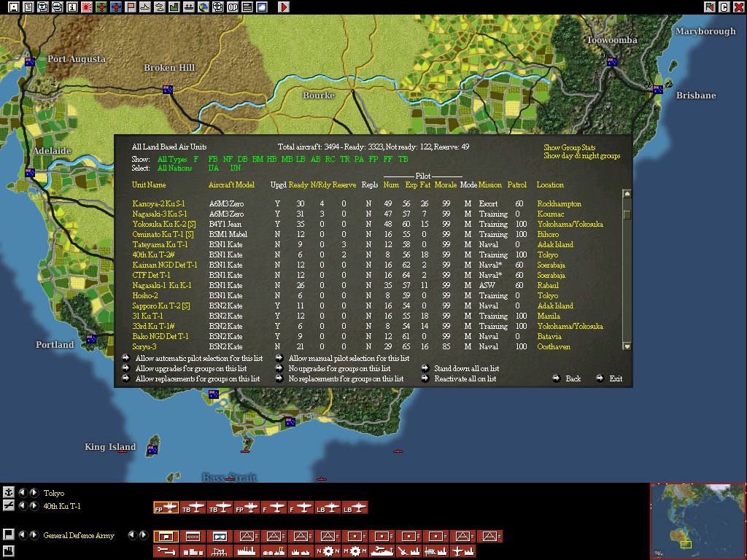Sort by the Aircraft Model column header
Screen dimensions: 747x560
point(231,184)
